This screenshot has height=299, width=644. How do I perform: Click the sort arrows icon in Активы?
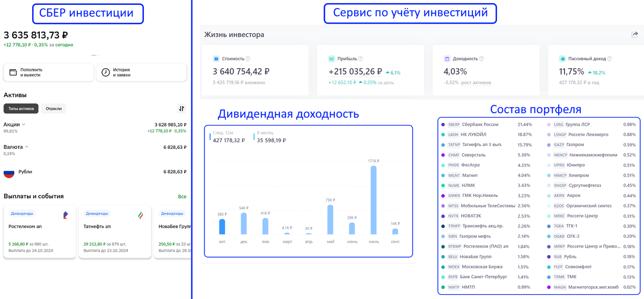click(x=181, y=108)
